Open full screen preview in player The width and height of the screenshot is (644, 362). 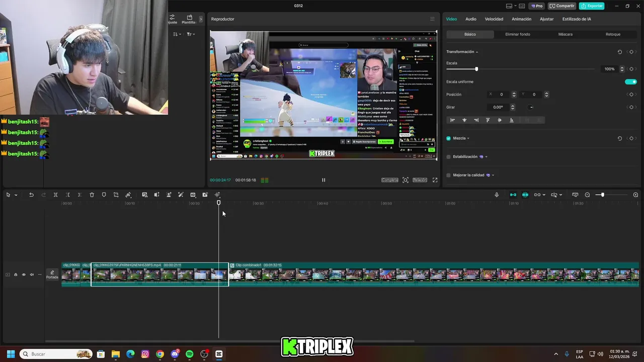coord(435,180)
